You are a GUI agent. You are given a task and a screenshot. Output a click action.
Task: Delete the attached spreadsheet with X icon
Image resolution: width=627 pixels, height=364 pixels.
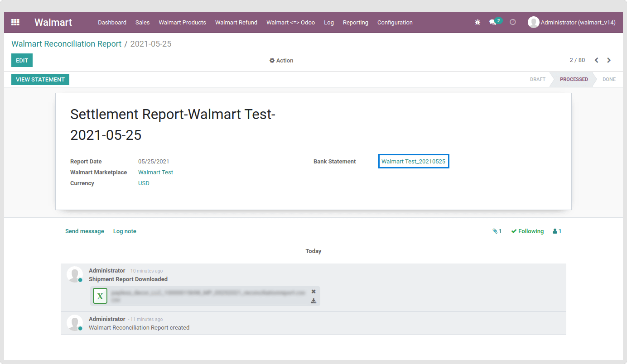313,292
